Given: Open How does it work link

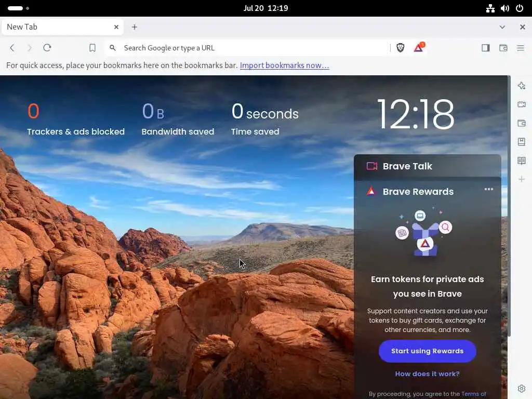Looking at the screenshot, I should 427,374.
